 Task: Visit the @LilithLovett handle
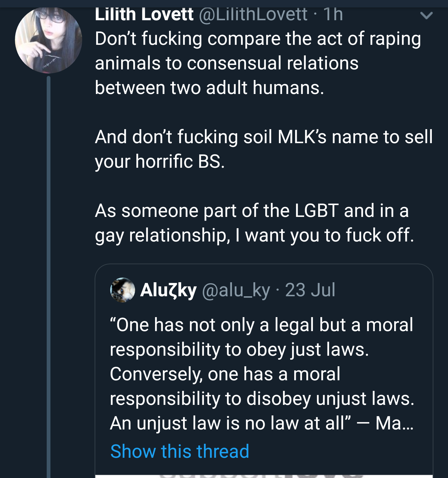coord(253,15)
